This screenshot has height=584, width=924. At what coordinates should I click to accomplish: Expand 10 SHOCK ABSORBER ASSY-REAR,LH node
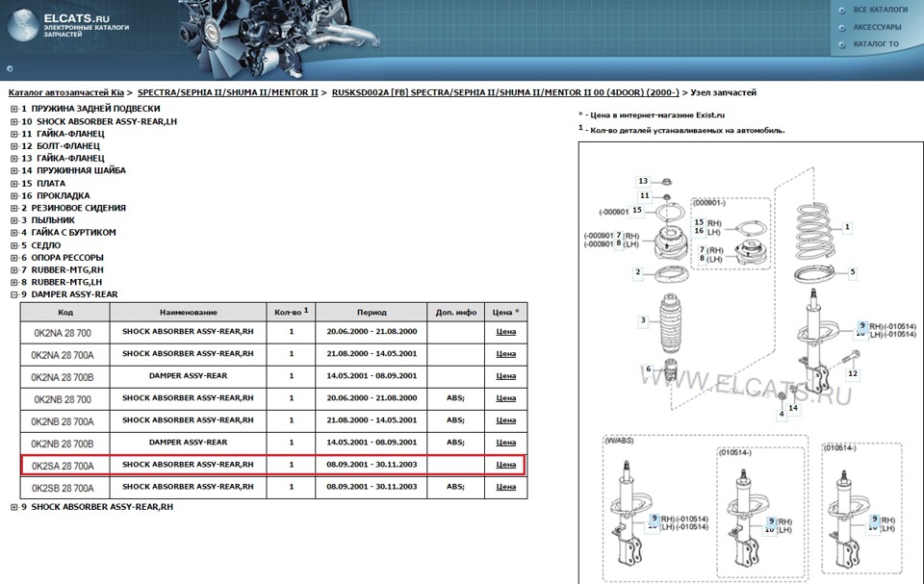(14, 122)
